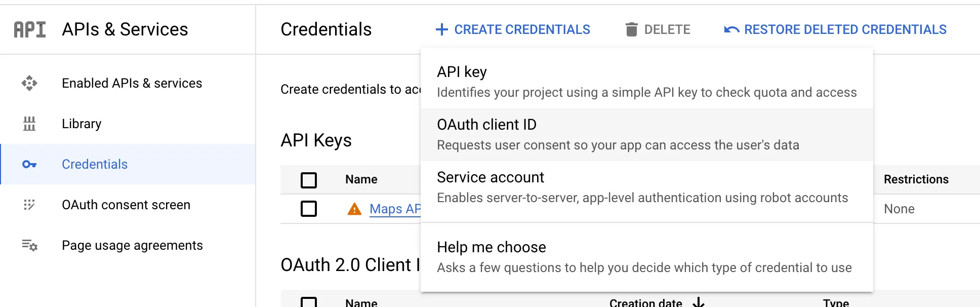This screenshot has width=980, height=307.
Task: Open the Create Credentials dropdown
Action: [x=513, y=29]
